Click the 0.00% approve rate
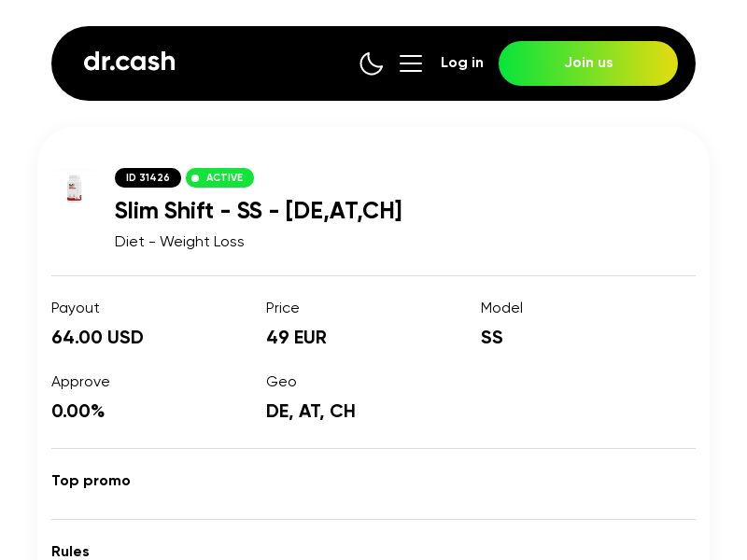The width and height of the screenshot is (747, 560). 78,411
